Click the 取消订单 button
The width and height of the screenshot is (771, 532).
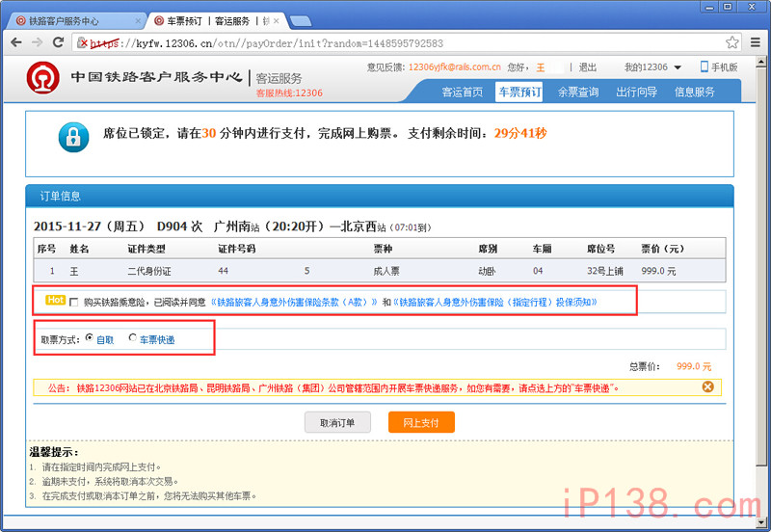(x=337, y=422)
